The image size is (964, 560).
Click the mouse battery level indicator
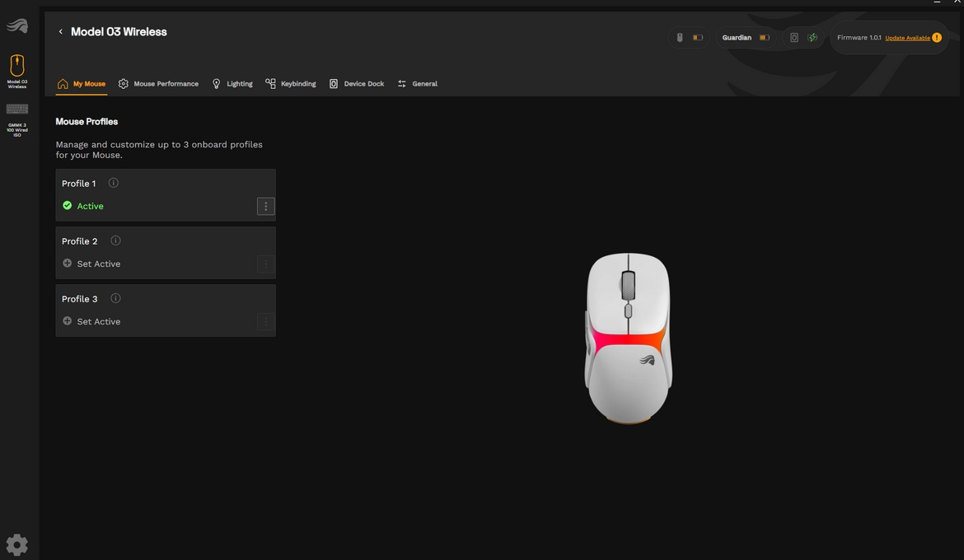coord(698,38)
